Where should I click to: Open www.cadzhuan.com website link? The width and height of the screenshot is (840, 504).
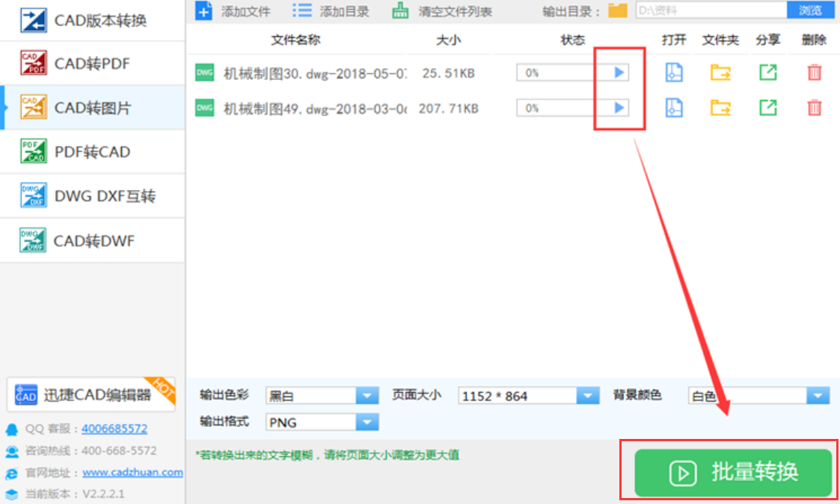coord(132,473)
